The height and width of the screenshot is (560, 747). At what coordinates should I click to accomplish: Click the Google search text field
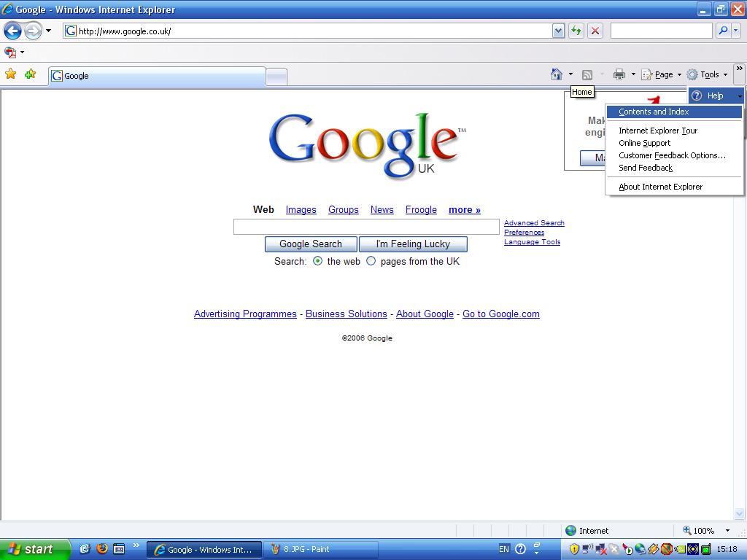[366, 227]
